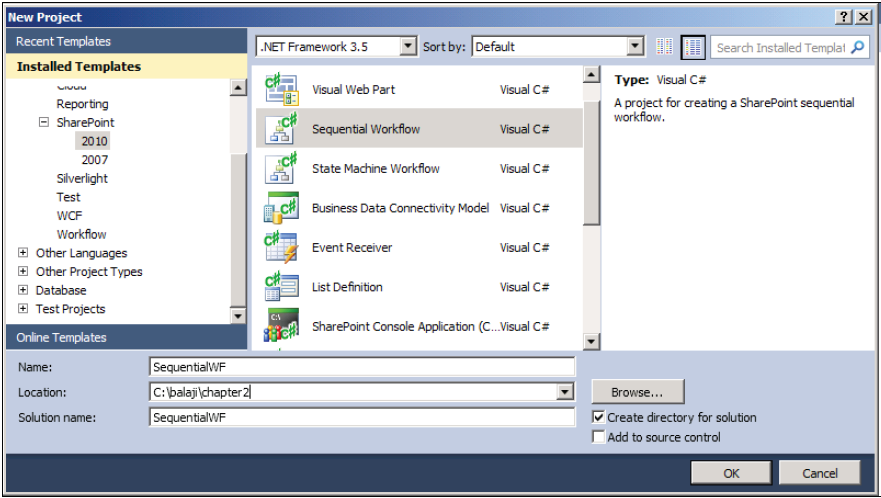The height and width of the screenshot is (498, 881).
Task: Select the State Machine Workflow template name
Action: click(376, 168)
